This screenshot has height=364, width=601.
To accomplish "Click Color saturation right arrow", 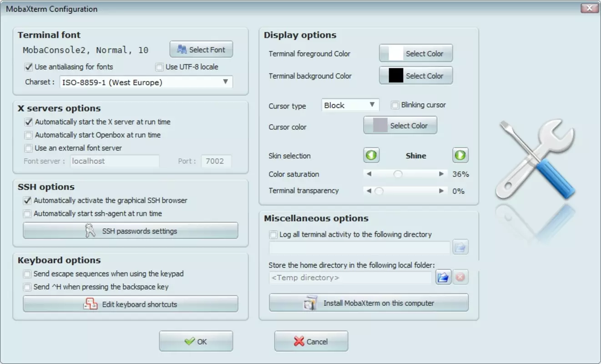I will coord(441,174).
